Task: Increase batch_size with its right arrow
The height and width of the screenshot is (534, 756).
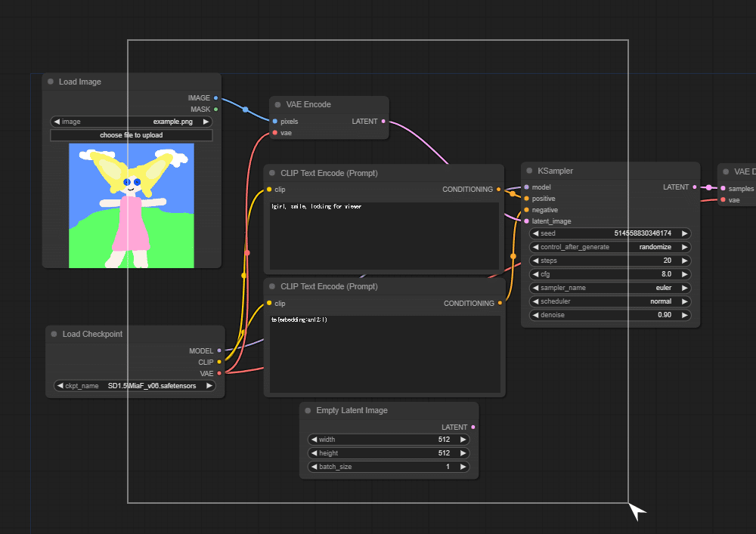Action: [x=463, y=467]
